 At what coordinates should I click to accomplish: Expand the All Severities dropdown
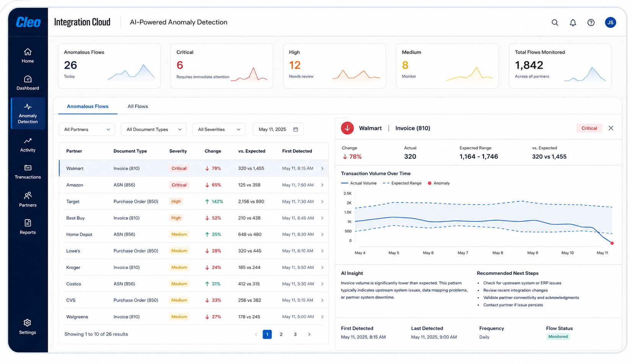[219, 129]
